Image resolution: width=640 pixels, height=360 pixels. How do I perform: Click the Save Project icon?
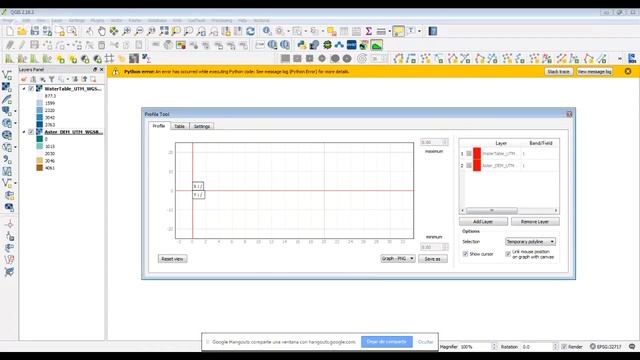coord(35,31)
